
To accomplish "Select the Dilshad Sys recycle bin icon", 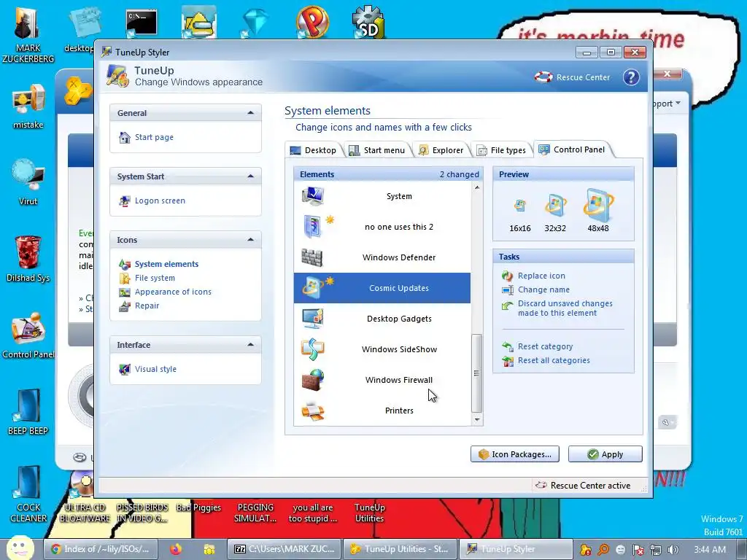I will point(28,259).
